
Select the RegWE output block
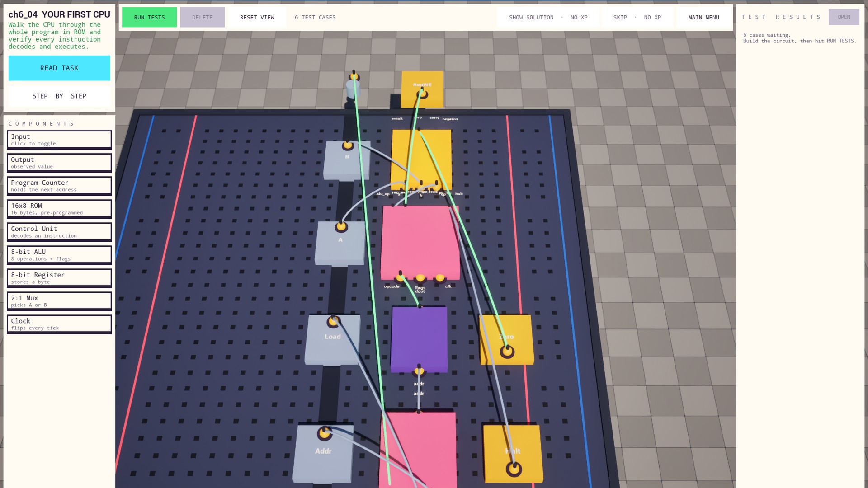422,89
